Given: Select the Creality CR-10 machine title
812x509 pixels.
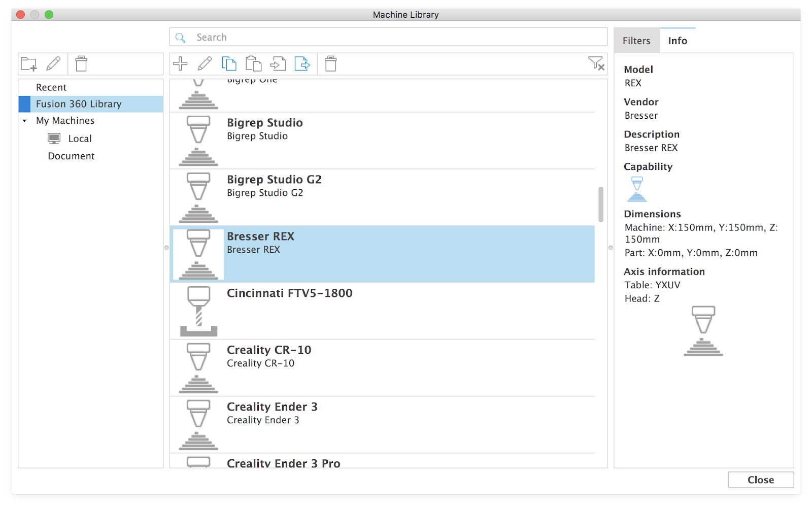Looking at the screenshot, I should [x=269, y=350].
